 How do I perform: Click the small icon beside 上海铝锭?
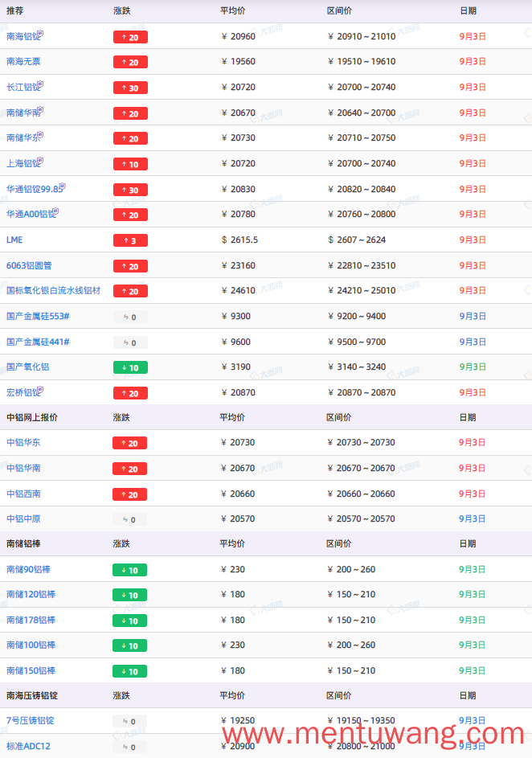point(41,160)
